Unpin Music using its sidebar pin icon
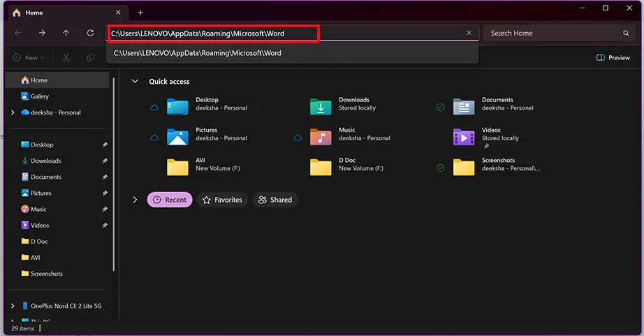The width and height of the screenshot is (644, 336). [105, 209]
